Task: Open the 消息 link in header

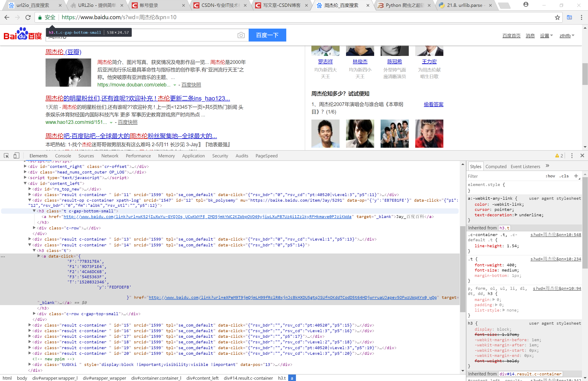Action: [530, 36]
